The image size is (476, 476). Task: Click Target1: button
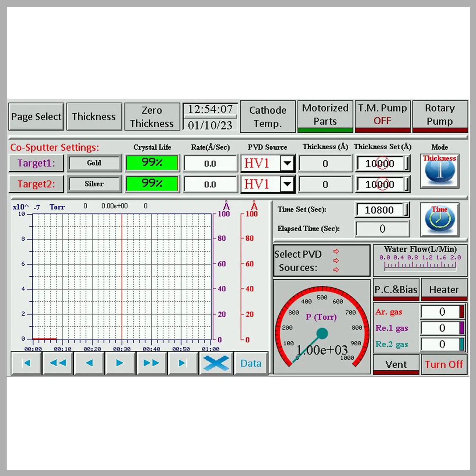tap(36, 163)
